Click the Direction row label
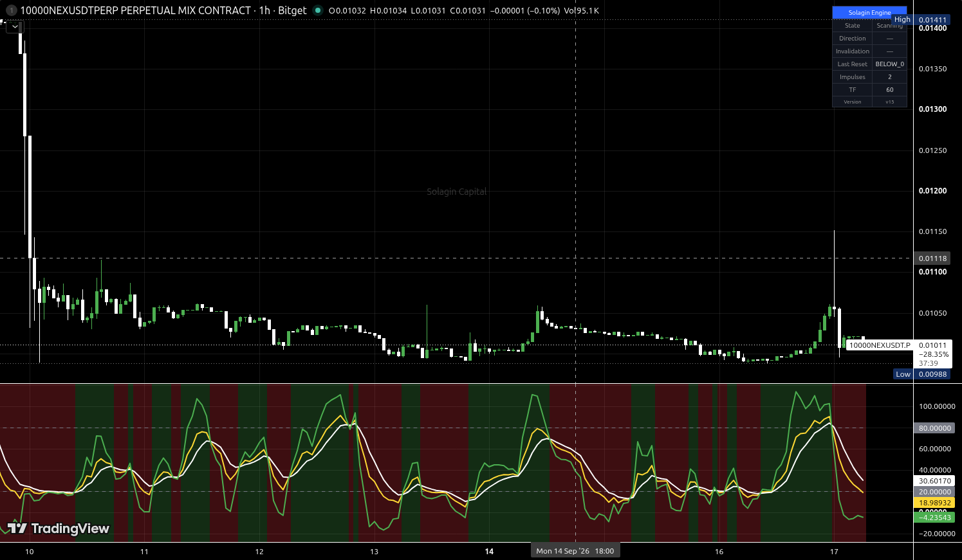962x560 pixels. point(853,39)
